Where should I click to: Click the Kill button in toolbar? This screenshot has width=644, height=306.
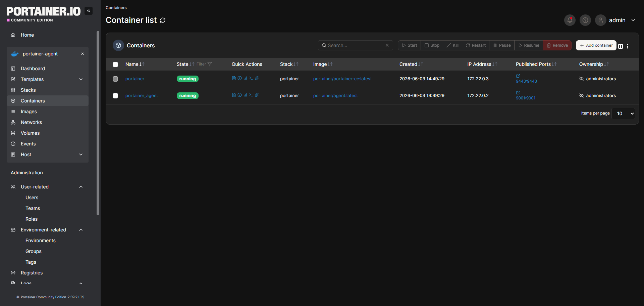click(452, 45)
